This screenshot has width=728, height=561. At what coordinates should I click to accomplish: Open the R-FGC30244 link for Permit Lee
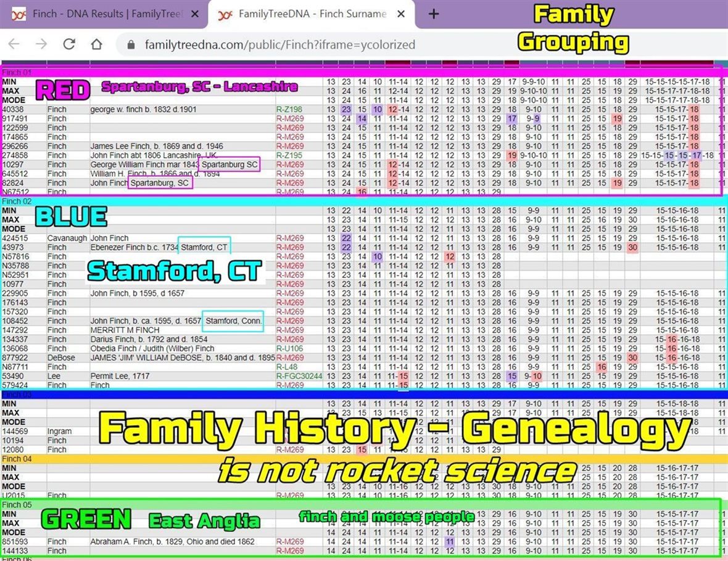click(x=299, y=376)
